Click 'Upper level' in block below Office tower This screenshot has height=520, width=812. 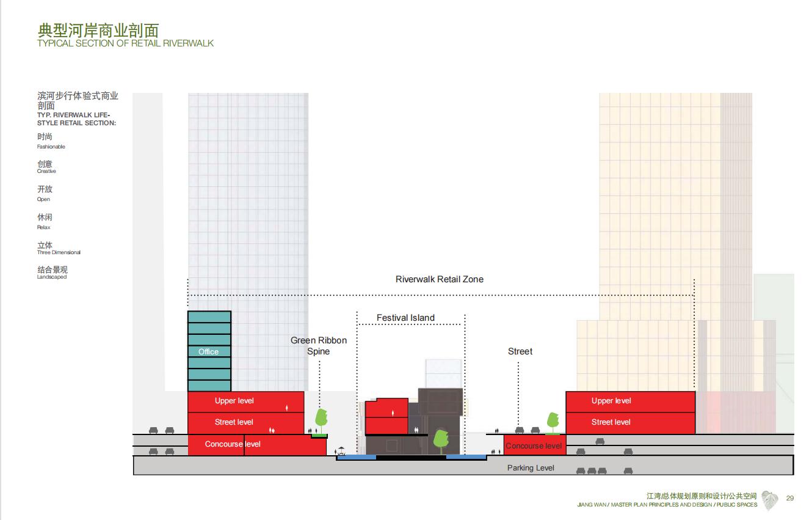point(234,401)
